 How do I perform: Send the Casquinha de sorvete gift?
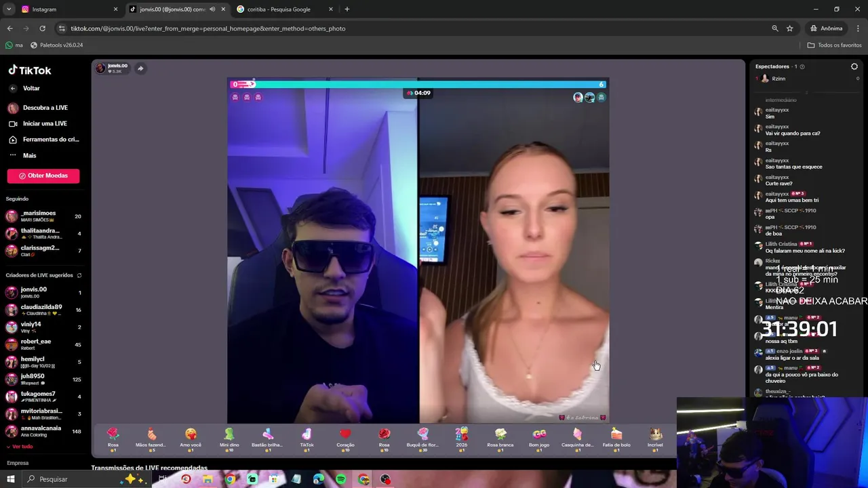coord(578,438)
